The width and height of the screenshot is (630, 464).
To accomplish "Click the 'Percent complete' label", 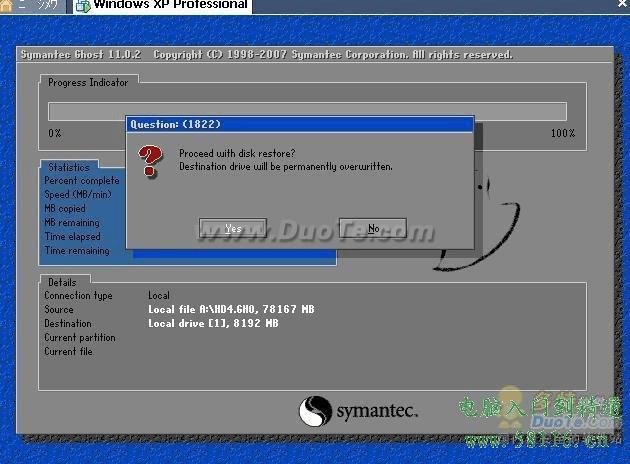I will click(x=82, y=181).
